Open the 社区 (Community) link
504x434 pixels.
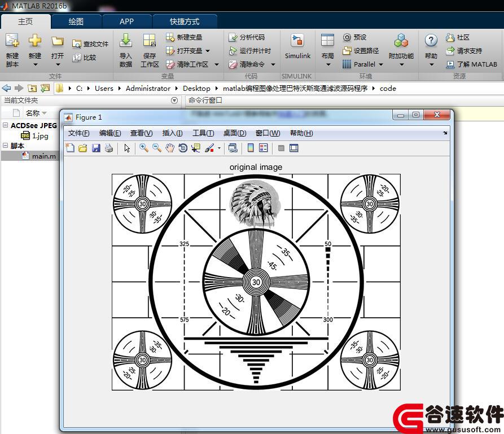coord(458,37)
